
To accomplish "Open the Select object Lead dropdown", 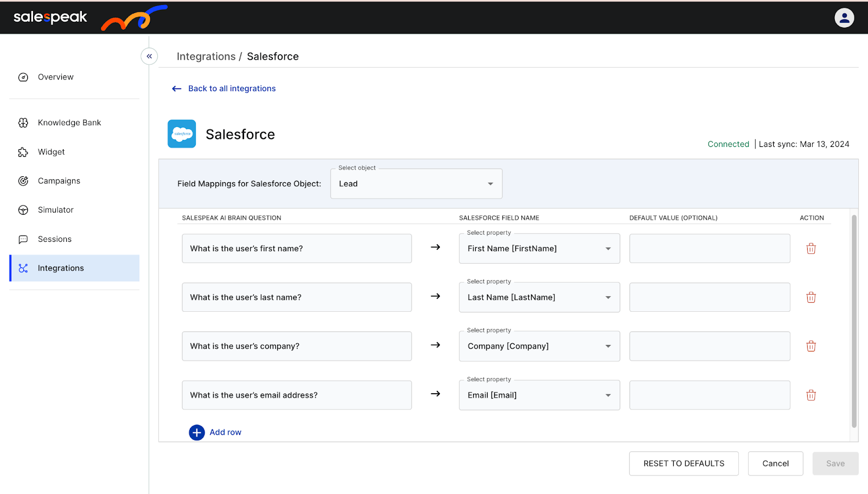I will click(x=416, y=184).
